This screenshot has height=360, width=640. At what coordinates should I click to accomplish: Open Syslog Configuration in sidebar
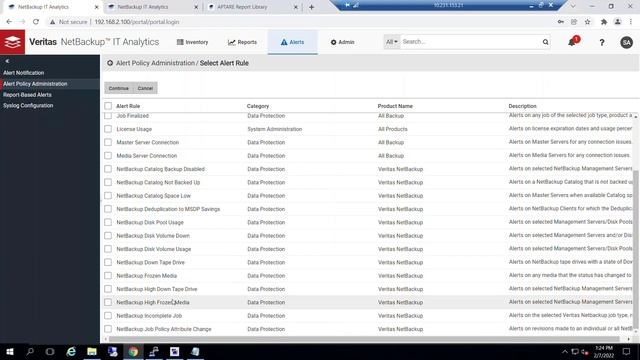click(x=28, y=105)
